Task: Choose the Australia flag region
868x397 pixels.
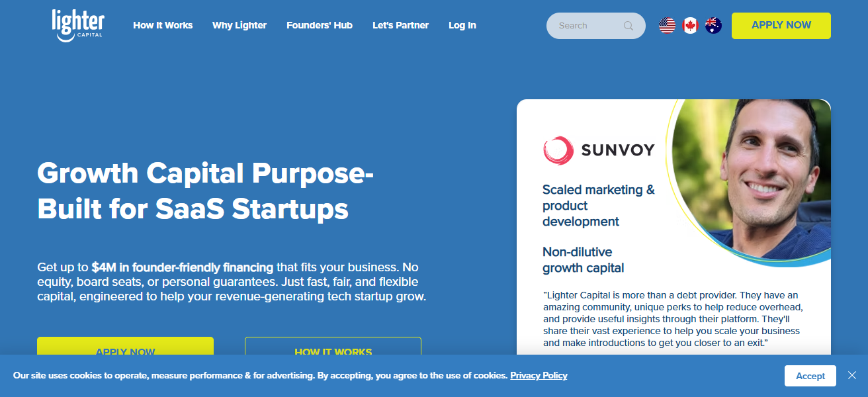Action: coord(713,26)
